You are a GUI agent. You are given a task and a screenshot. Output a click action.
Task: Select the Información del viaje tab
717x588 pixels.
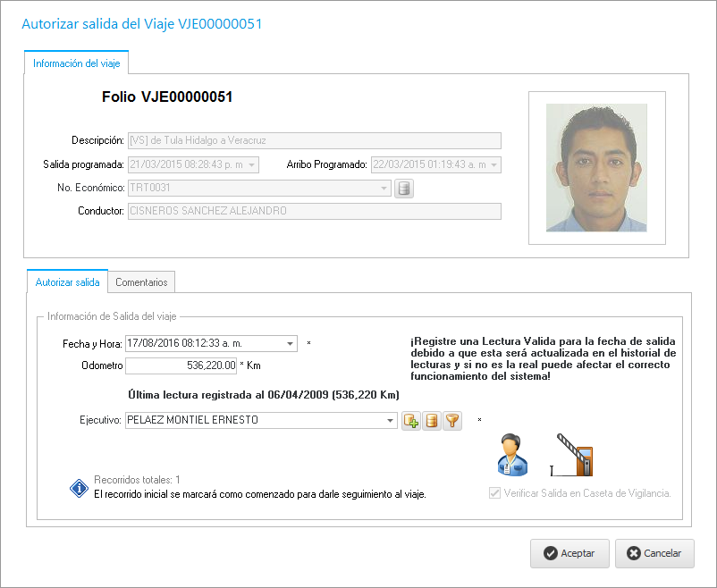[76, 63]
